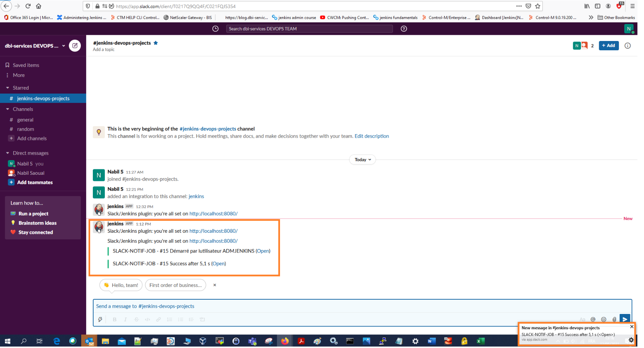
Task: Go to browser home page
Action: 39,6
